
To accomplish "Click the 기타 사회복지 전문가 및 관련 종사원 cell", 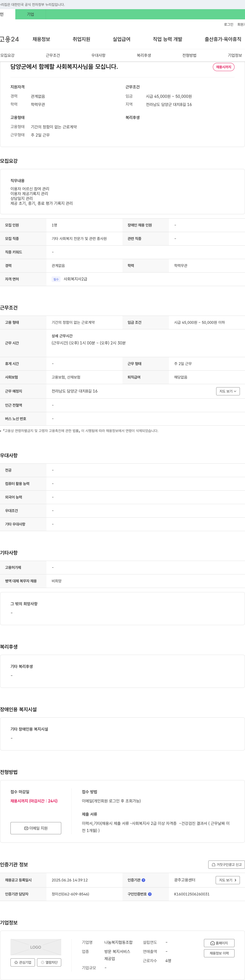I will (79, 238).
